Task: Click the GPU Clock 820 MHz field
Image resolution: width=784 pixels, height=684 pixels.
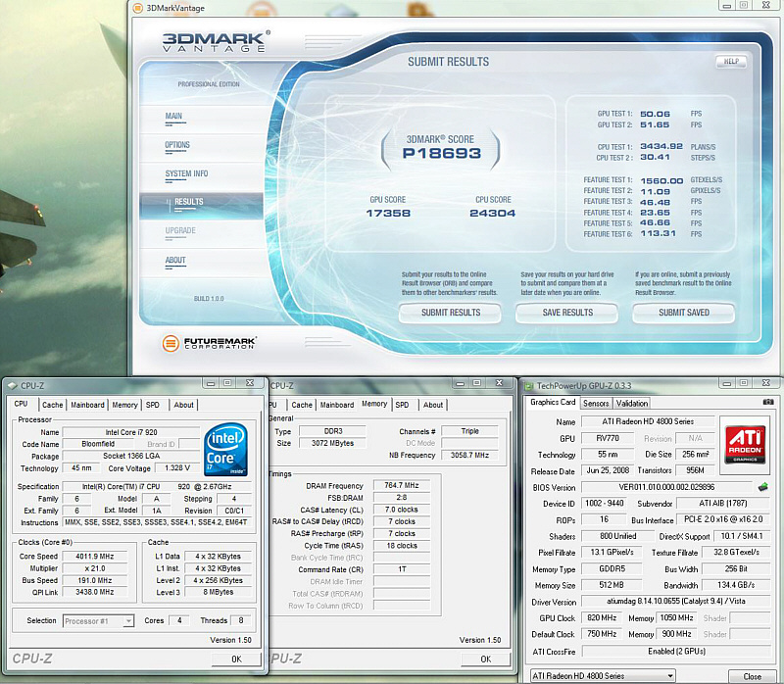Action: click(x=602, y=618)
